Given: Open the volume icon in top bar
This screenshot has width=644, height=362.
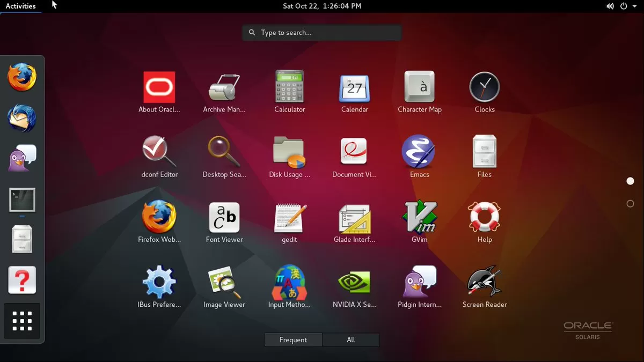Looking at the screenshot, I should pos(610,6).
